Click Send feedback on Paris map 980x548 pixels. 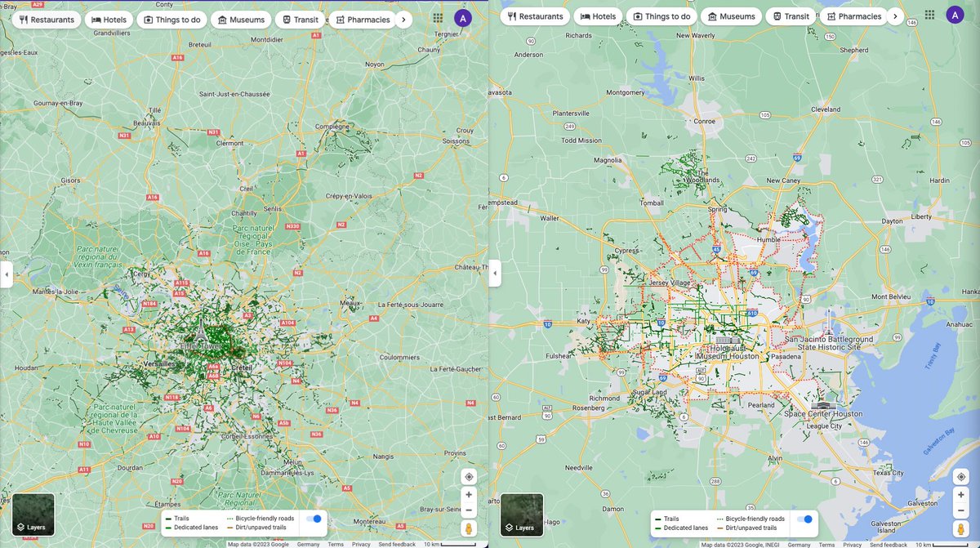point(397,544)
